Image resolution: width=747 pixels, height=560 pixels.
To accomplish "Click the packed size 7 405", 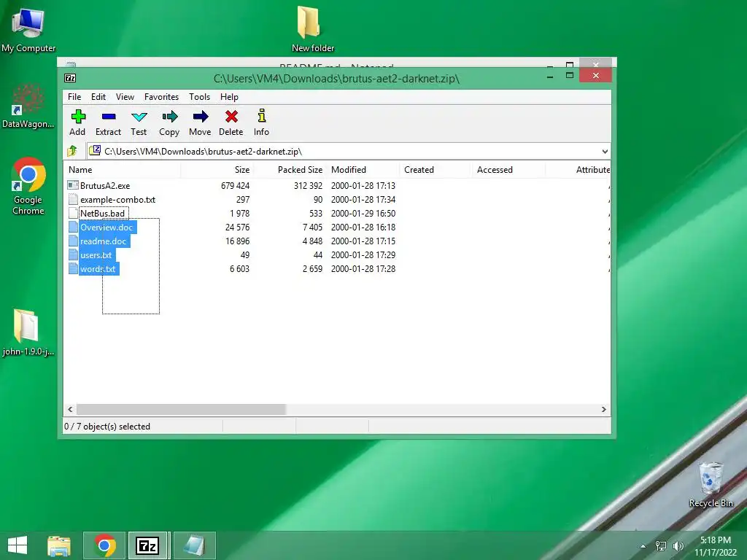I will 312,227.
